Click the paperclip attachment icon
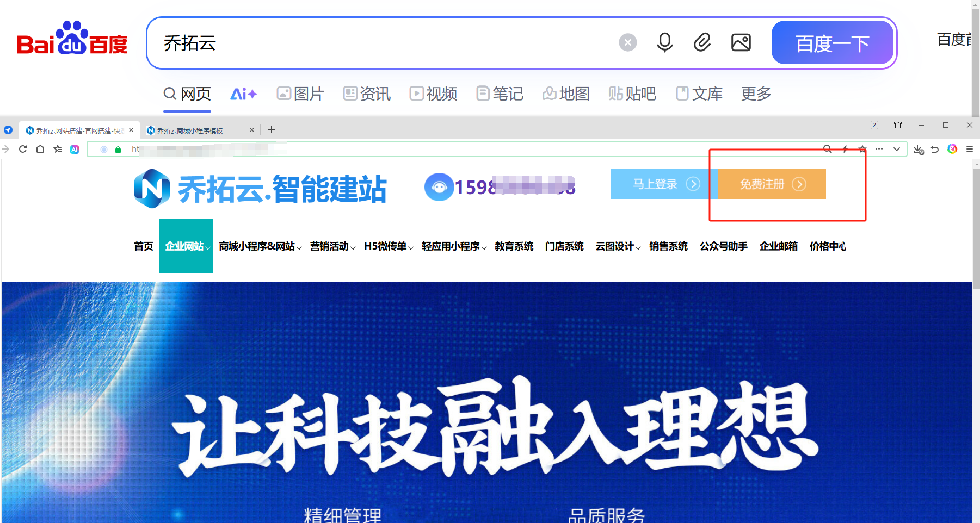The height and width of the screenshot is (523, 980). [702, 42]
